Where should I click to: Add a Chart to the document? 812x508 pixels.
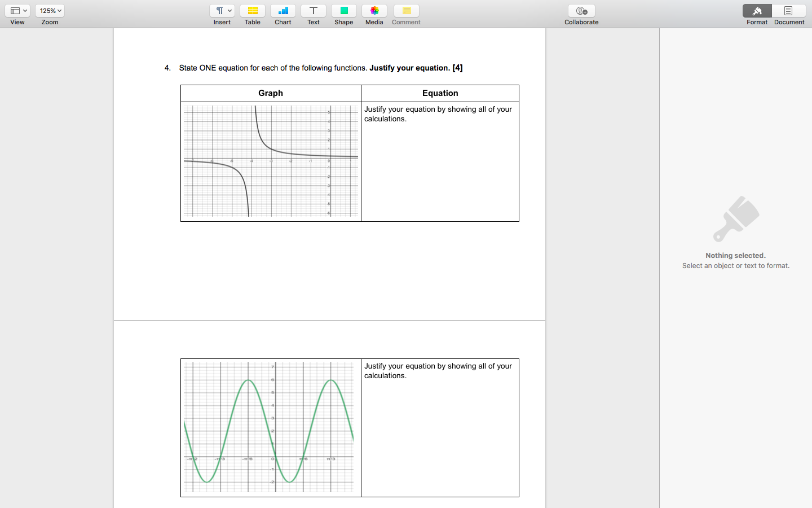pos(283,11)
